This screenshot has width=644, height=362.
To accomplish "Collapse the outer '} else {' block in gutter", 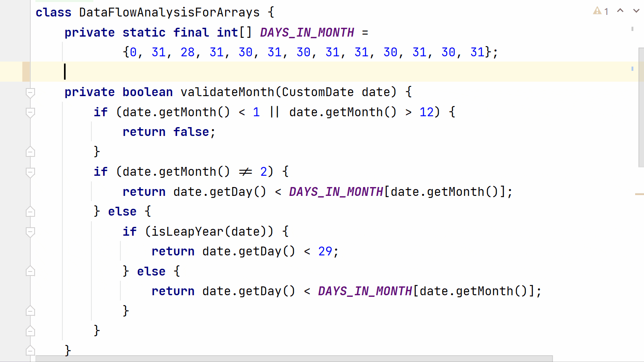I will [x=30, y=212].
